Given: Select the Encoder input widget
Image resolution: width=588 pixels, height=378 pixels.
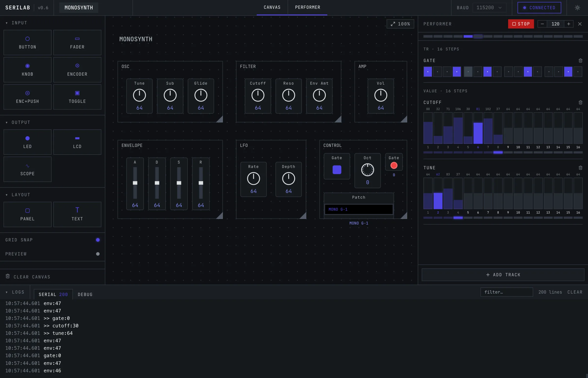Looking at the screenshot, I should 77,70.
